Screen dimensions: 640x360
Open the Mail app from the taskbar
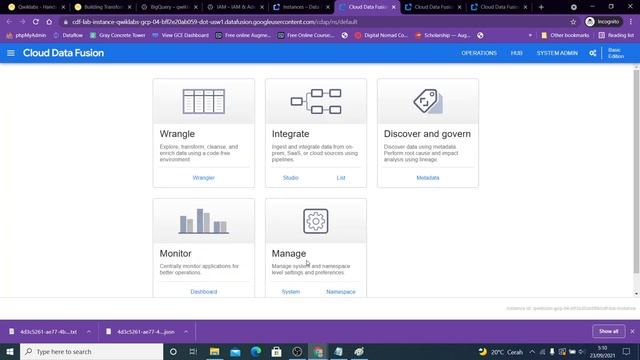tap(235, 351)
